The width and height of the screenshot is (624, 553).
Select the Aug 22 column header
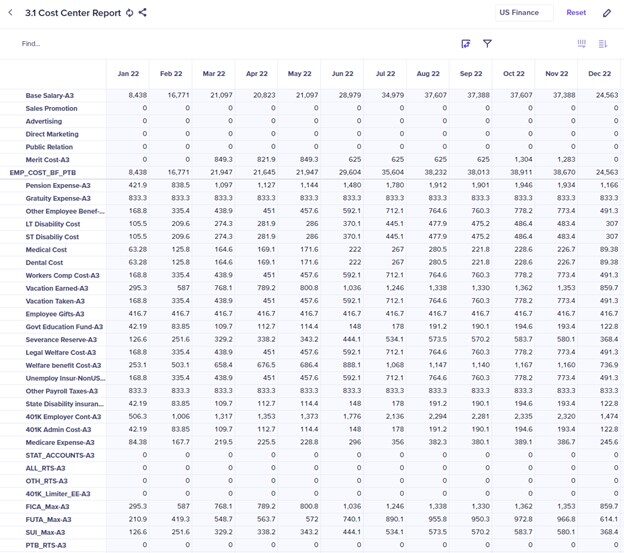428,74
